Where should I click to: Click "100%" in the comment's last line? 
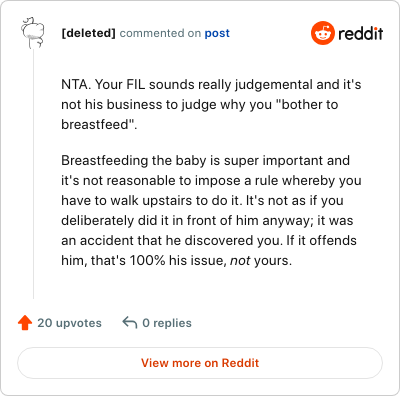[147, 260]
